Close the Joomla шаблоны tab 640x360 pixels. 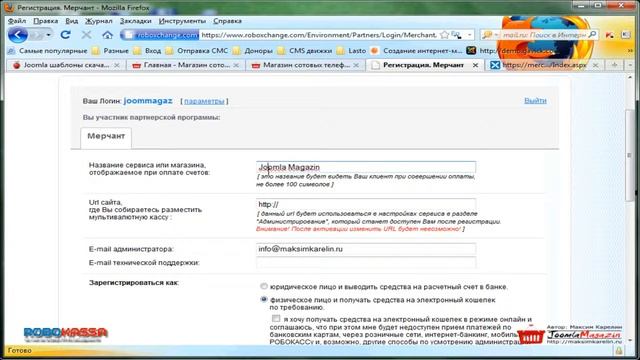coord(117,65)
